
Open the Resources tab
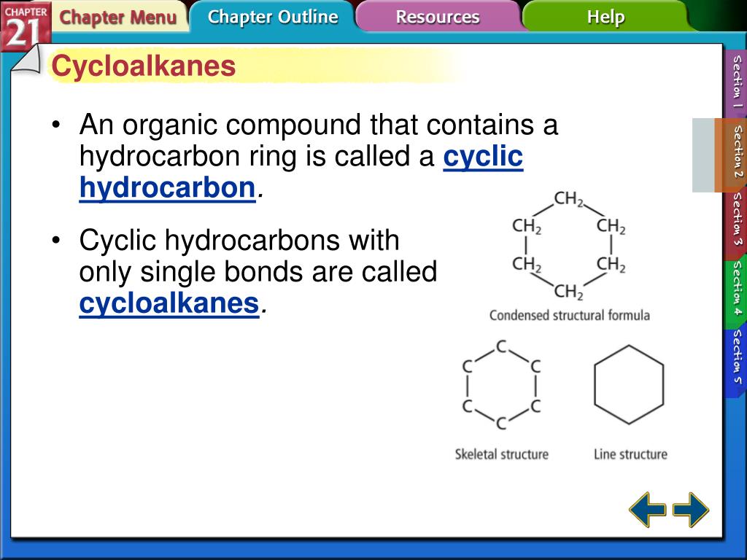(438, 17)
